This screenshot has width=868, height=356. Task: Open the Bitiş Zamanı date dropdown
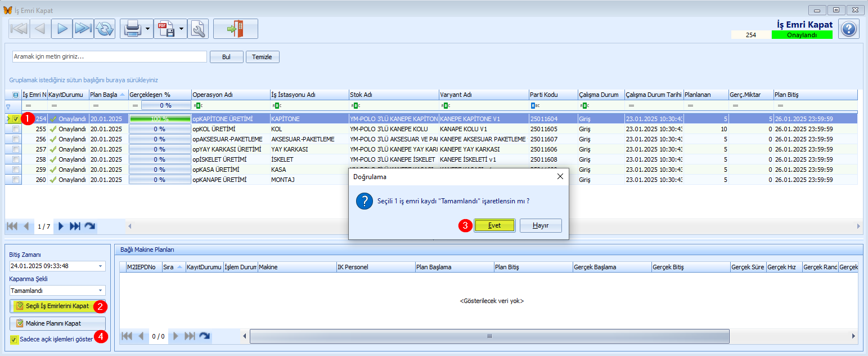(101, 266)
